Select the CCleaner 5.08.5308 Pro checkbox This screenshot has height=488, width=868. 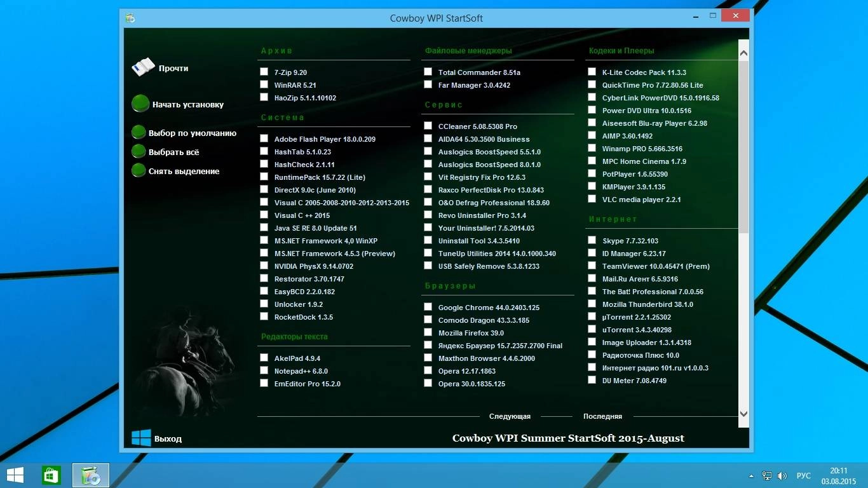428,126
